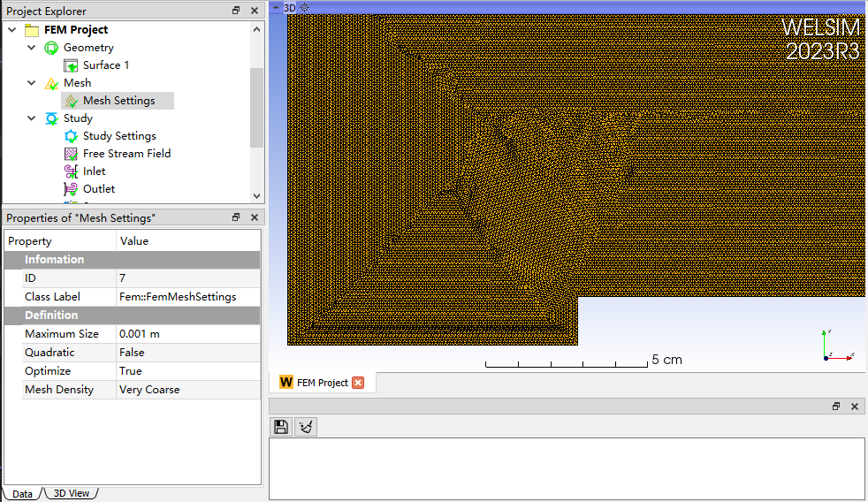
Task: Edit the Maximum Size value field
Action: click(187, 334)
